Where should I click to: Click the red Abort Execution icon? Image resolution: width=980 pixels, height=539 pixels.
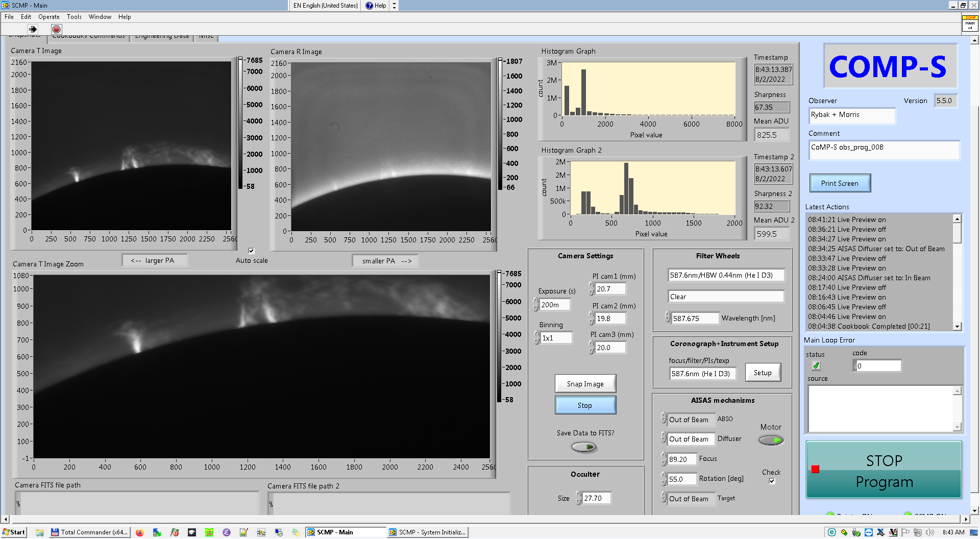(x=57, y=29)
